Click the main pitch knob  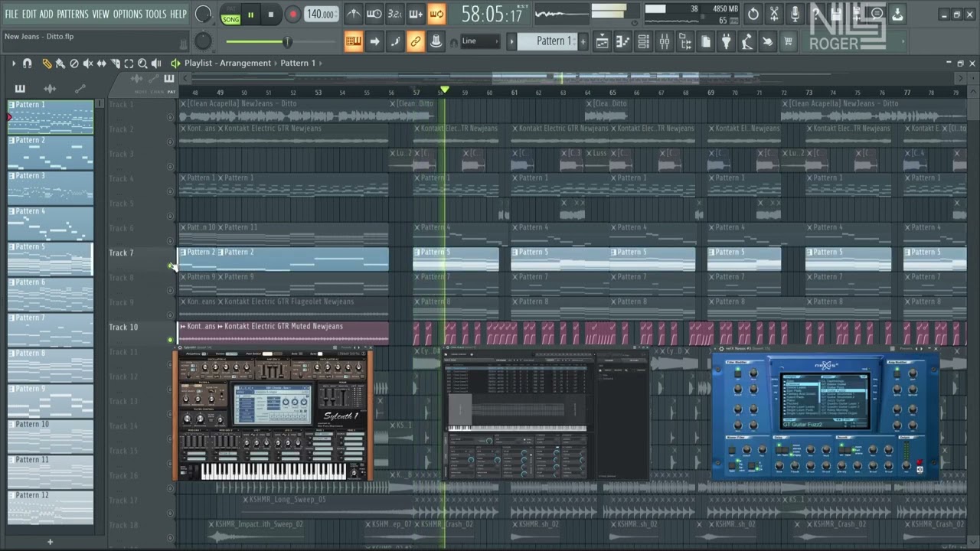203,41
